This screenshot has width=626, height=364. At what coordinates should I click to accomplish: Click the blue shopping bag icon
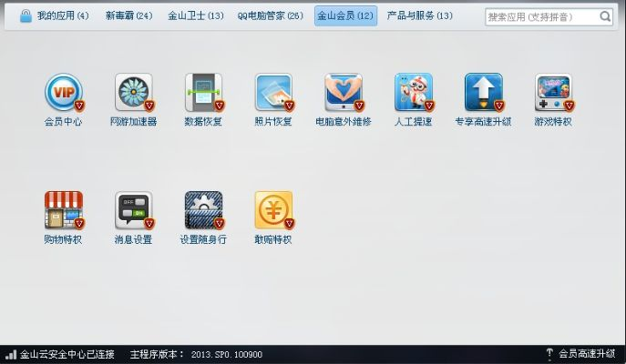(x=26, y=15)
